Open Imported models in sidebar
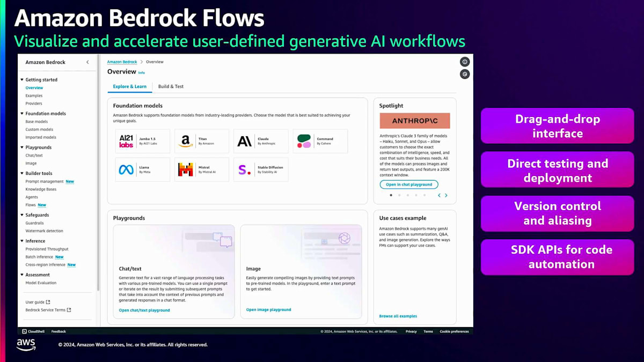Image resolution: width=644 pixels, height=362 pixels. (x=41, y=137)
